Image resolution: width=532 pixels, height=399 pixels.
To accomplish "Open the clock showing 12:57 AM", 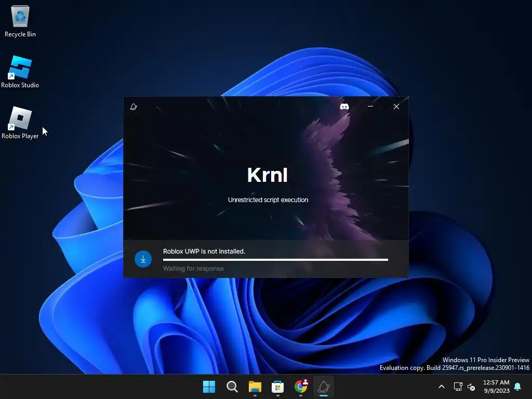I will point(496,387).
